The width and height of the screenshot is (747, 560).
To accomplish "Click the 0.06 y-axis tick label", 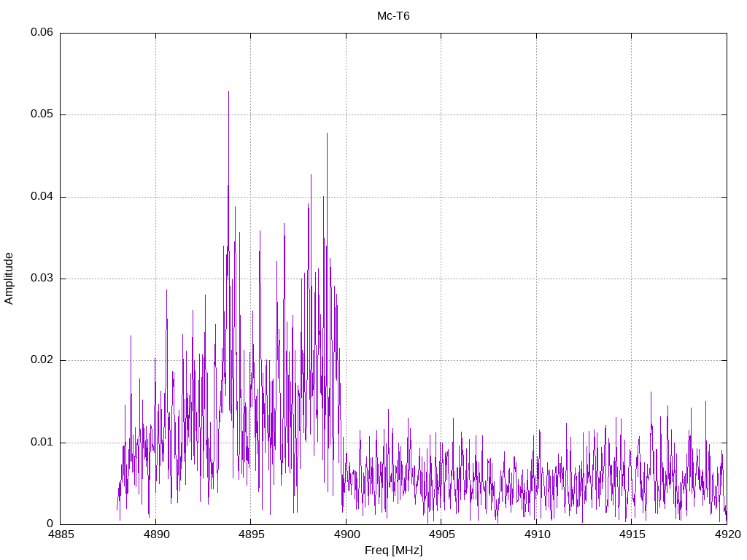I will point(42,32).
